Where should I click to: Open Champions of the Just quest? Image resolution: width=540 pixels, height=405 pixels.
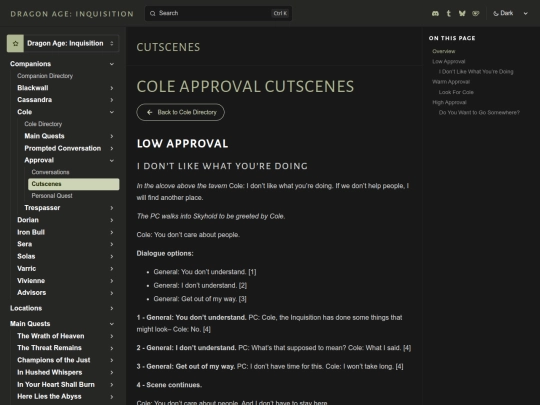pyautogui.click(x=54, y=360)
